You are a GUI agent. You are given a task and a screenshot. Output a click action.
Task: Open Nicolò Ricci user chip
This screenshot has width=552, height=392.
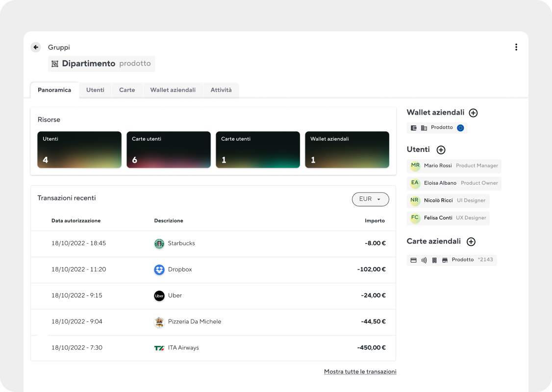(x=448, y=200)
